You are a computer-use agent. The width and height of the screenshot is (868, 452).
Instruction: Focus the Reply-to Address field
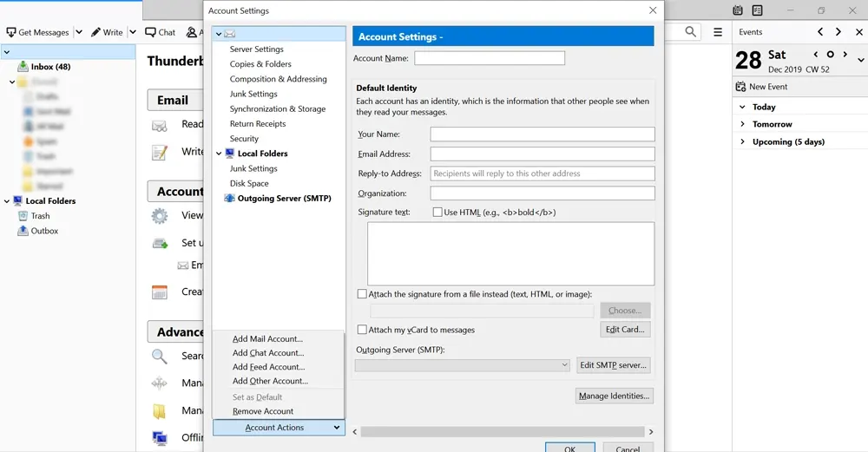[542, 174]
